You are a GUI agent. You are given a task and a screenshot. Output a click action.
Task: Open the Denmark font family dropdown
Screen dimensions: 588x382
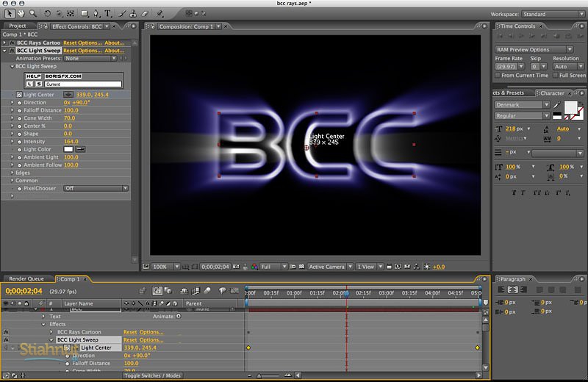pos(523,104)
